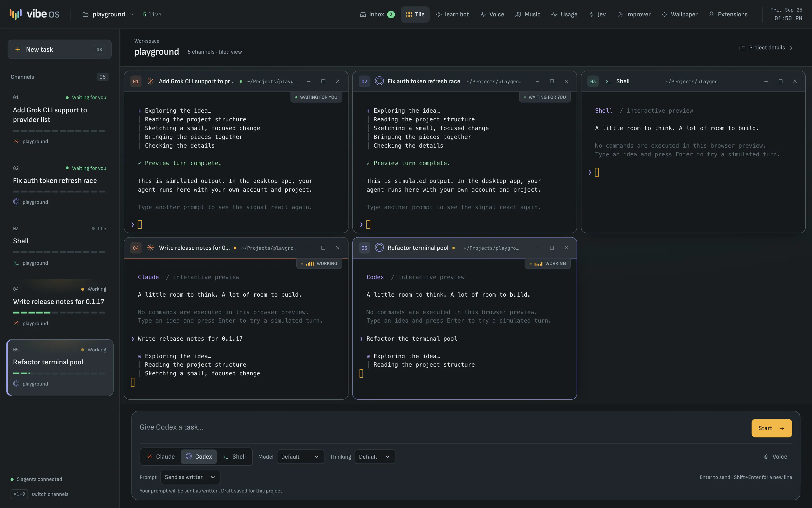Click the prompt cursor in the Shell panel
Viewport: 812px width, 508px height.
tap(597, 172)
